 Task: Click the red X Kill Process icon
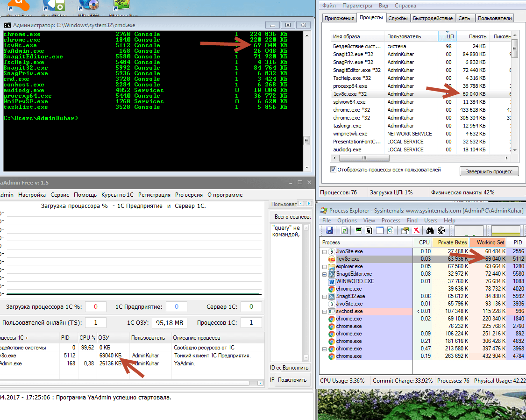416,230
